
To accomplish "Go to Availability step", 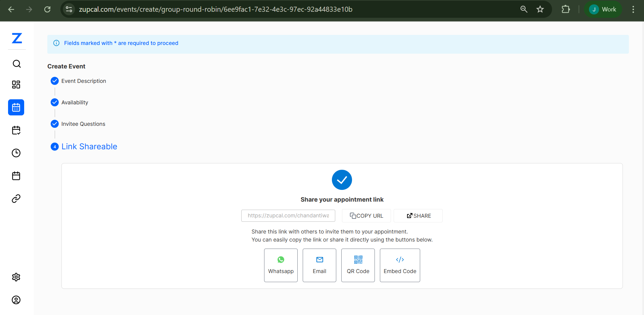I will point(75,102).
